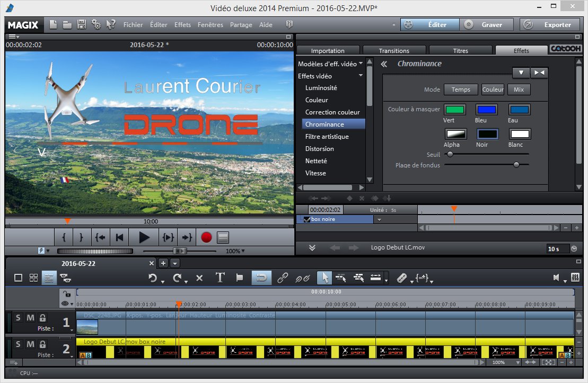The height and width of the screenshot is (383, 588).
Task: Set the range start marker with the { button
Action: [64, 237]
